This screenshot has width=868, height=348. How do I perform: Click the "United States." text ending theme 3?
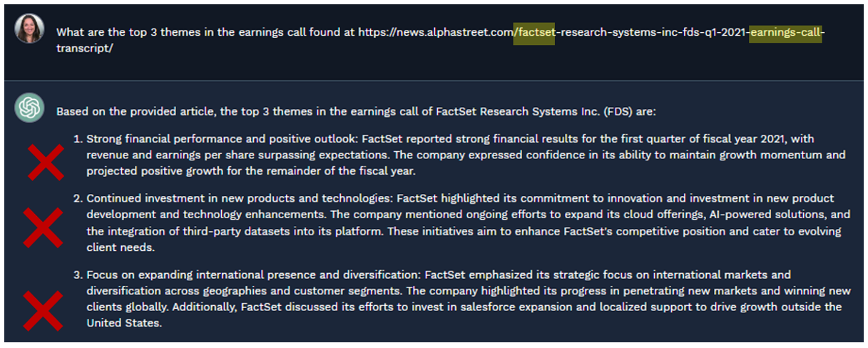(x=124, y=323)
